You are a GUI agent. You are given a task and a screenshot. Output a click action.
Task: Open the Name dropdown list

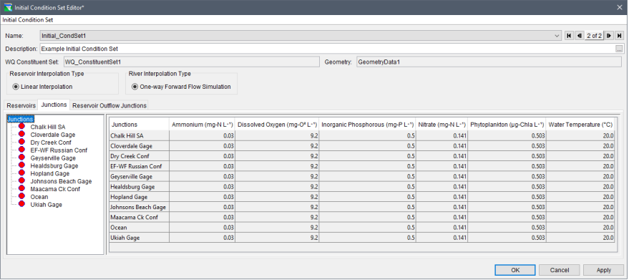click(x=557, y=36)
